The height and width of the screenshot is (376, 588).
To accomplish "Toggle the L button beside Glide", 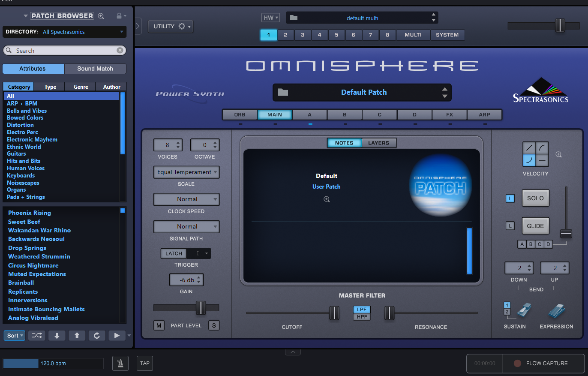I will tap(510, 226).
